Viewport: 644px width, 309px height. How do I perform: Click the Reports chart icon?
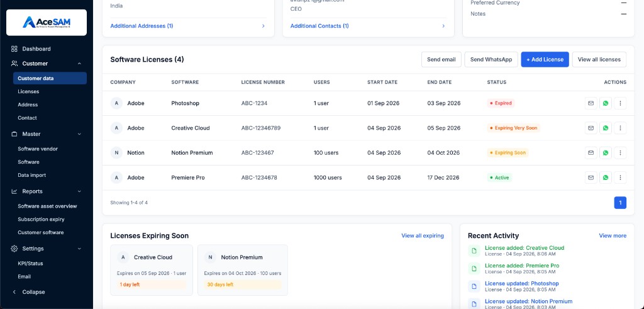(x=14, y=191)
